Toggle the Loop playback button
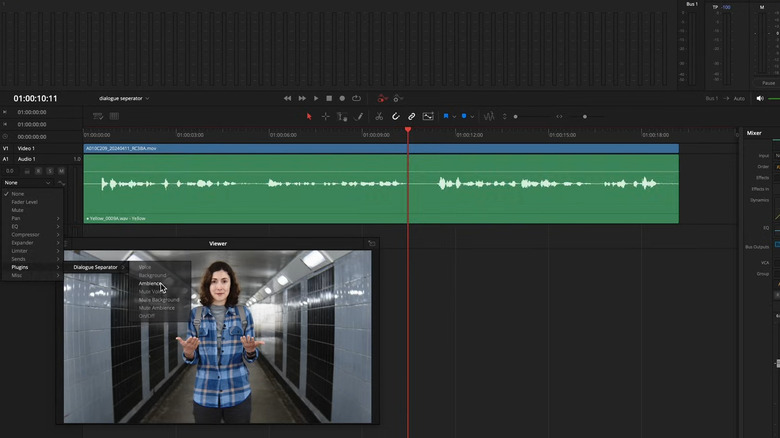 pos(356,98)
